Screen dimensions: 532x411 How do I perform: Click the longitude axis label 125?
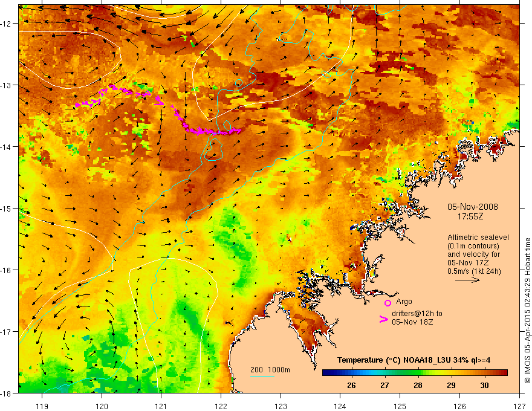(x=400, y=406)
